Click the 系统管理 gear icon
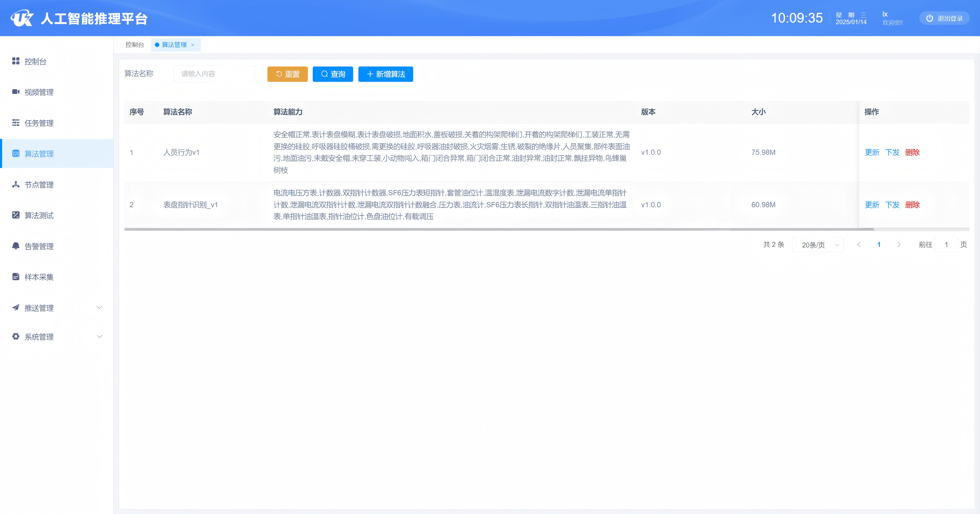Image resolution: width=980 pixels, height=514 pixels. (16, 336)
